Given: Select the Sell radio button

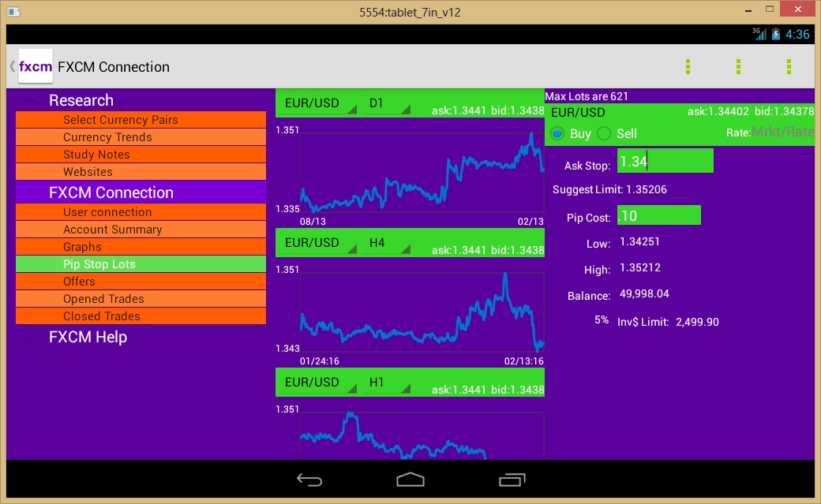Looking at the screenshot, I should (x=604, y=133).
